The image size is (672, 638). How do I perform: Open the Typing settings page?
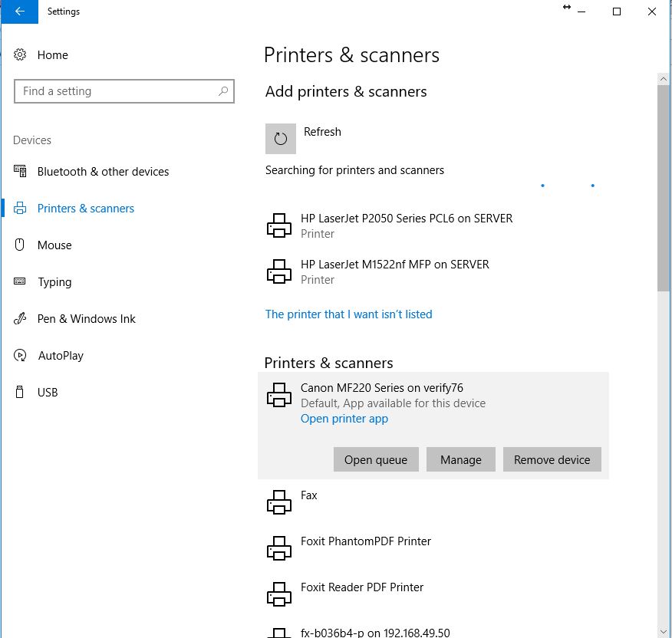click(x=54, y=282)
